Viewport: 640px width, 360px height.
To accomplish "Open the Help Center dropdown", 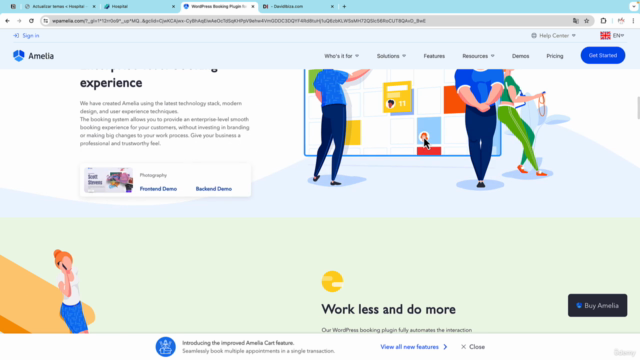I will click(553, 36).
